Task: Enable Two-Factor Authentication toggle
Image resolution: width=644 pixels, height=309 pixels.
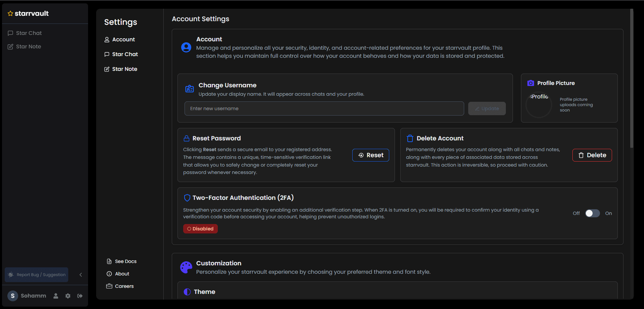Action: (x=592, y=213)
